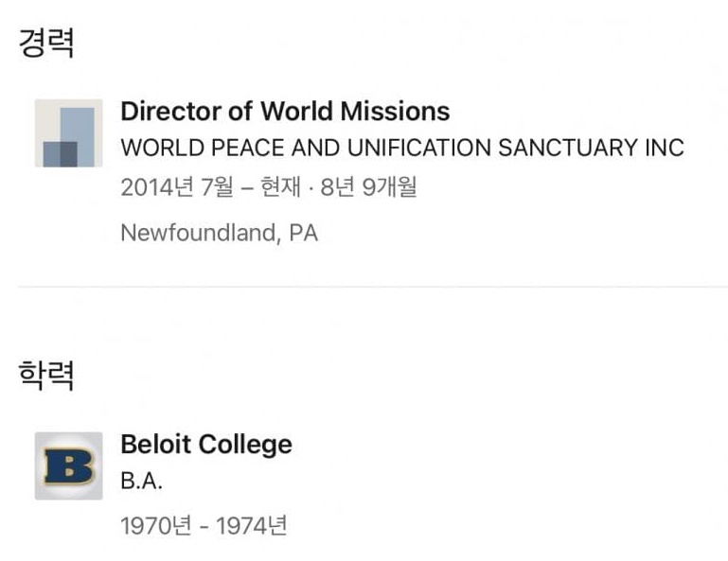
Task: Click the 2014년 7월 start date
Action: point(176,187)
